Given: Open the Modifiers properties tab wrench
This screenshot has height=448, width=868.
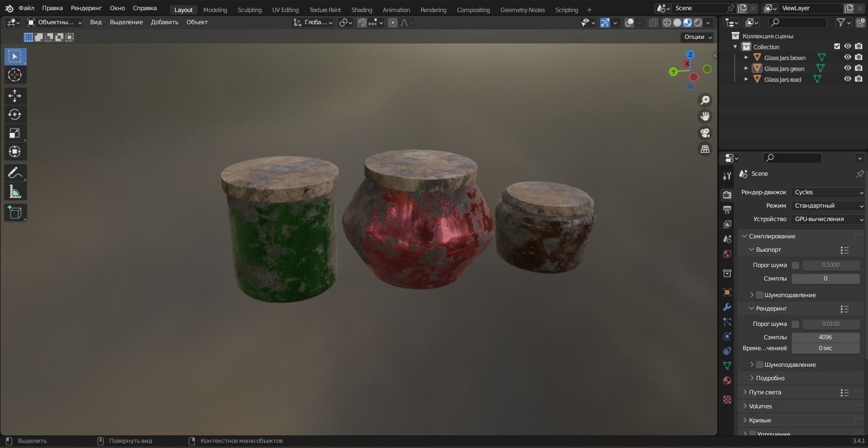Looking at the screenshot, I should click(x=727, y=307).
